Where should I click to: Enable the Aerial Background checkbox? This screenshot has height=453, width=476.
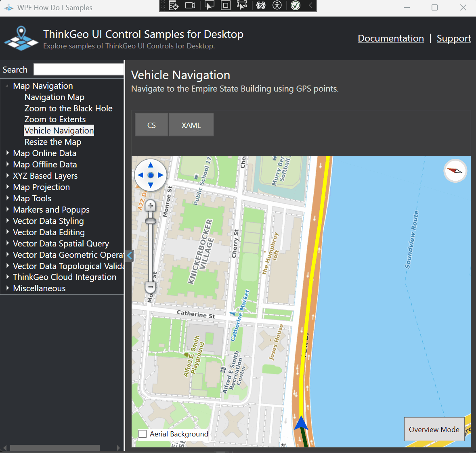143,434
